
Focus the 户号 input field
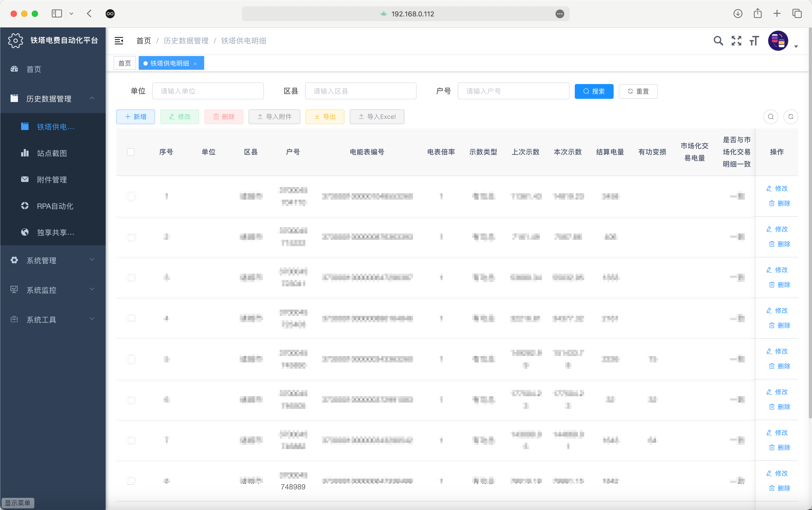click(513, 91)
